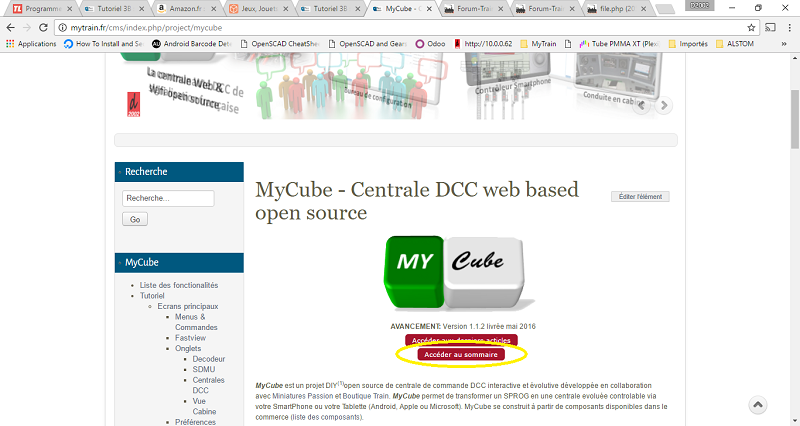The height and width of the screenshot is (426, 800).
Task: Open SDMU menu link
Action: (x=204, y=369)
